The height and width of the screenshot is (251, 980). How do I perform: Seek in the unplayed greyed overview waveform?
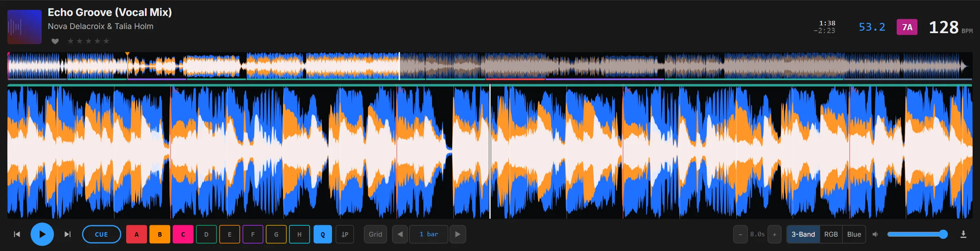[x=686, y=66]
